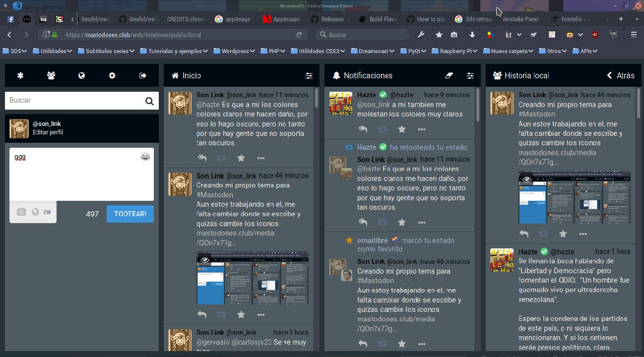Screen dimensions: 644x357
Task: Reply to hazte's 'a mi tambien' notification
Action: tap(363, 129)
